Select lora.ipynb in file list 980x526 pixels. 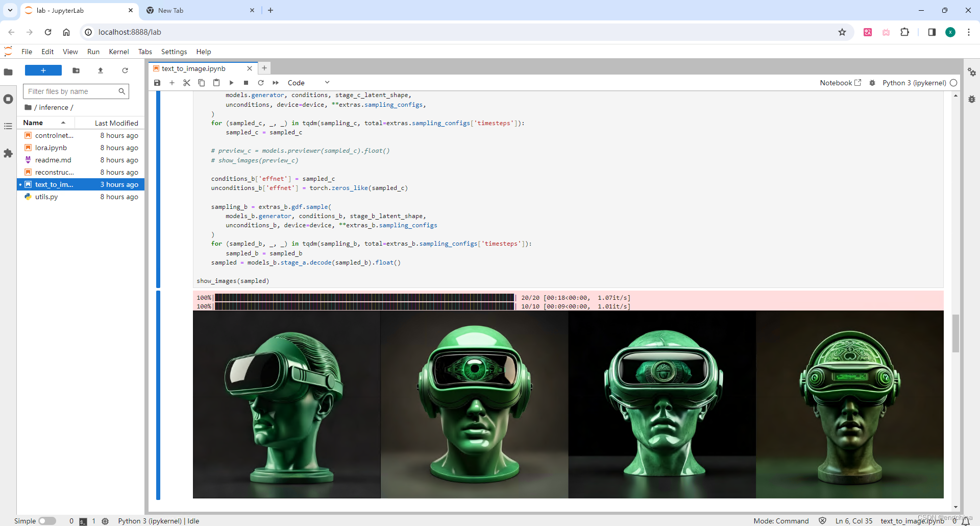tap(81, 148)
